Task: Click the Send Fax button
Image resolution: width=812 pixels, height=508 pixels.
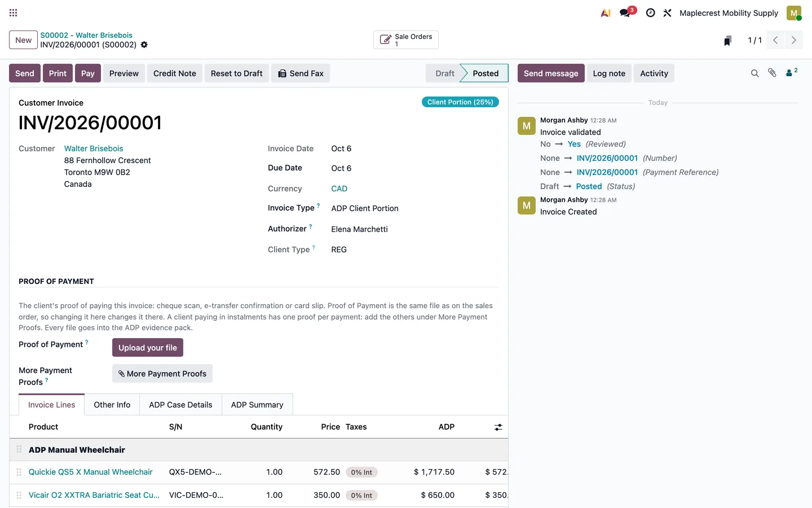Action: click(301, 73)
